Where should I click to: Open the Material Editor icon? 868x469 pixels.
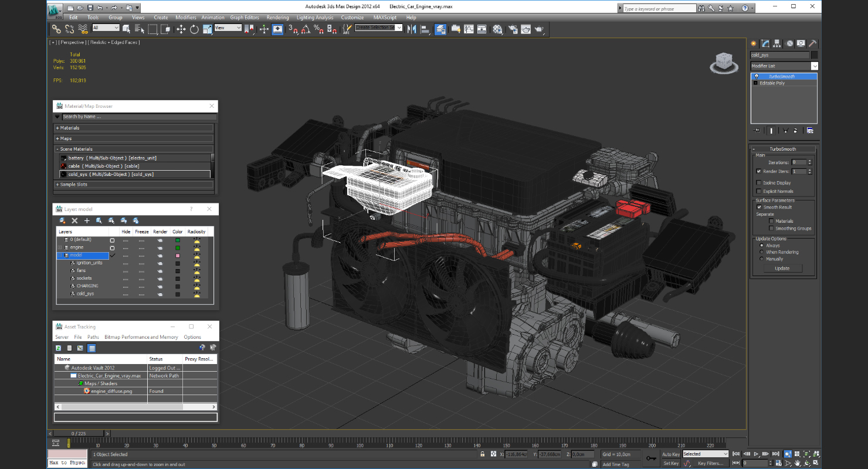pyautogui.click(x=497, y=29)
